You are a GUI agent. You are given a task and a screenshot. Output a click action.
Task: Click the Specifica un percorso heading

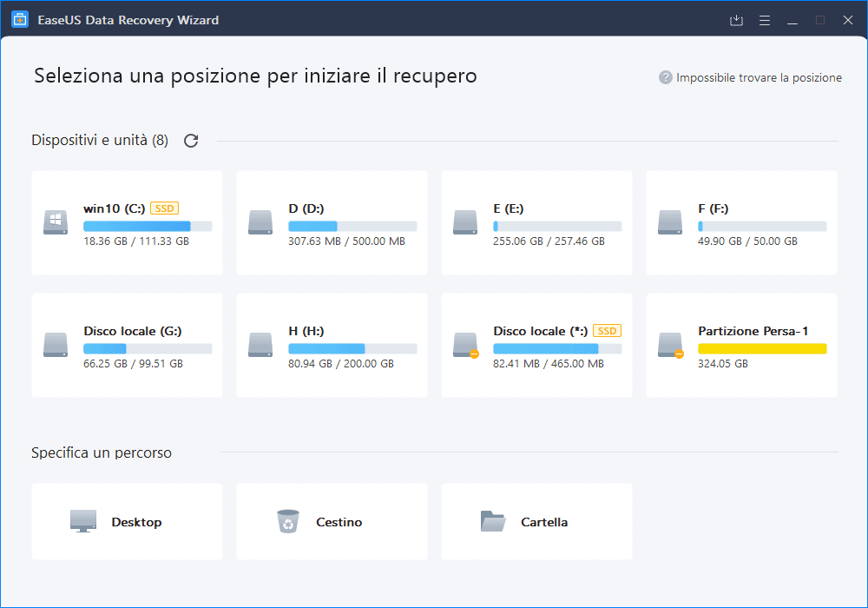click(102, 453)
